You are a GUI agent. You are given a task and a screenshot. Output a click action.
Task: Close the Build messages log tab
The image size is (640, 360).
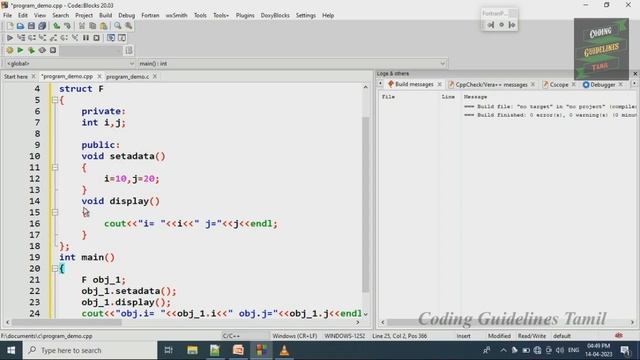440,84
